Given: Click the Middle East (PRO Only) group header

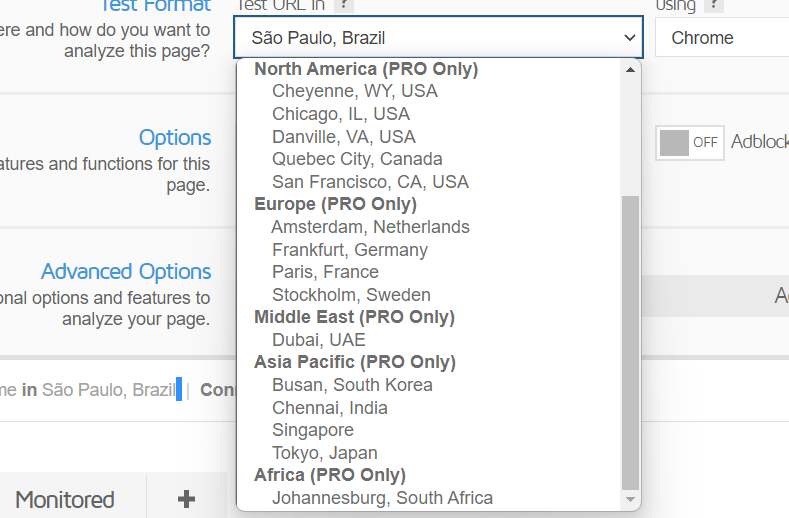Looking at the screenshot, I should (354, 317).
